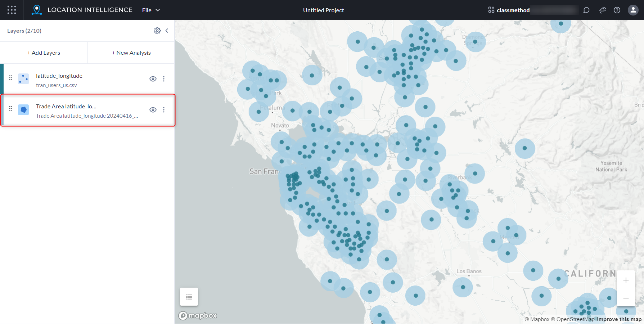Collapse the Layers panel with the chevron

click(x=167, y=31)
